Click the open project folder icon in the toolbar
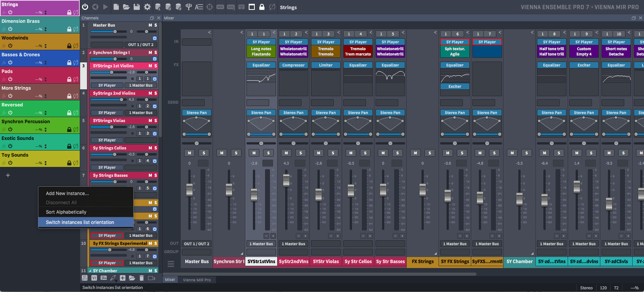The width and height of the screenshot is (644, 292). (126, 7)
